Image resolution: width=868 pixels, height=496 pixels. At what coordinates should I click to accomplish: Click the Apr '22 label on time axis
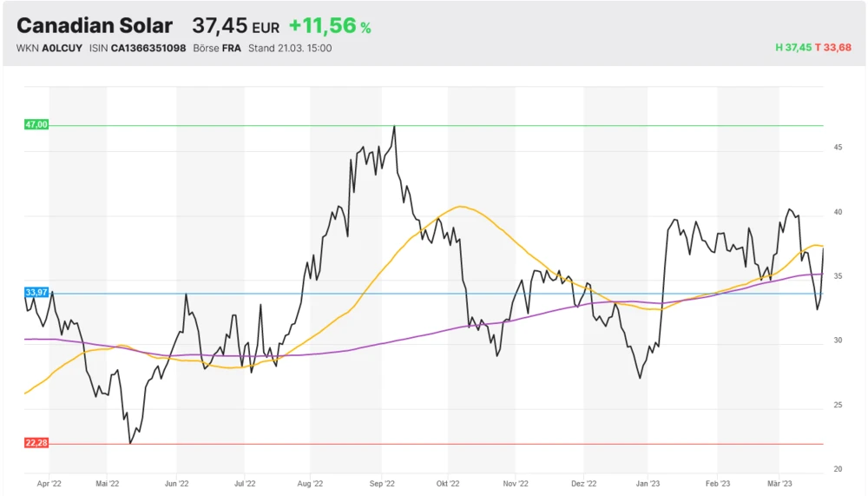pyautogui.click(x=49, y=483)
